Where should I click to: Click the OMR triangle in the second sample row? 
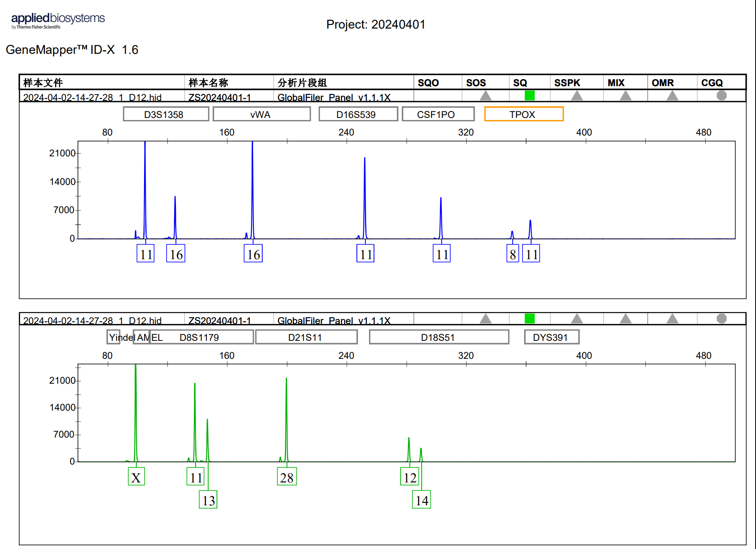(672, 319)
